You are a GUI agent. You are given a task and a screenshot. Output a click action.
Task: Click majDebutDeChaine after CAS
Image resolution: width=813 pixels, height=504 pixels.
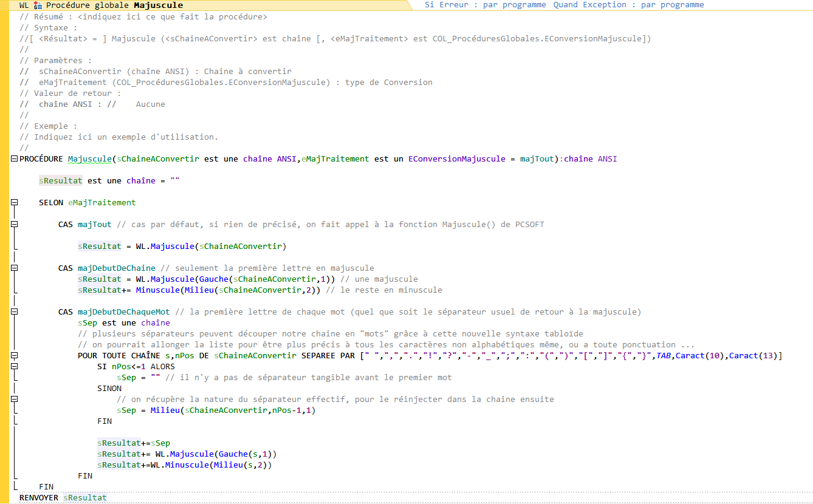pyautogui.click(x=117, y=268)
